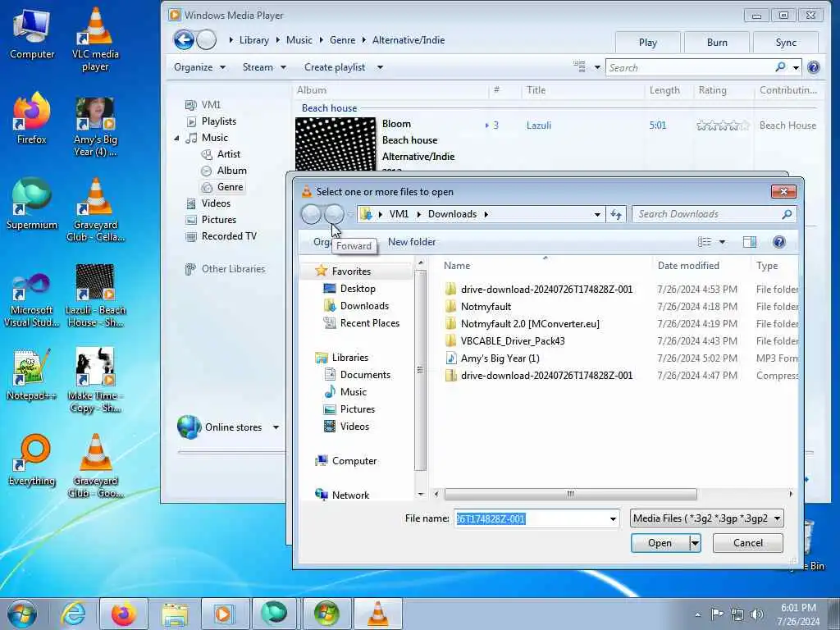Image resolution: width=840 pixels, height=630 pixels.
Task: Click the Windows Start orb
Action: pos(22,614)
